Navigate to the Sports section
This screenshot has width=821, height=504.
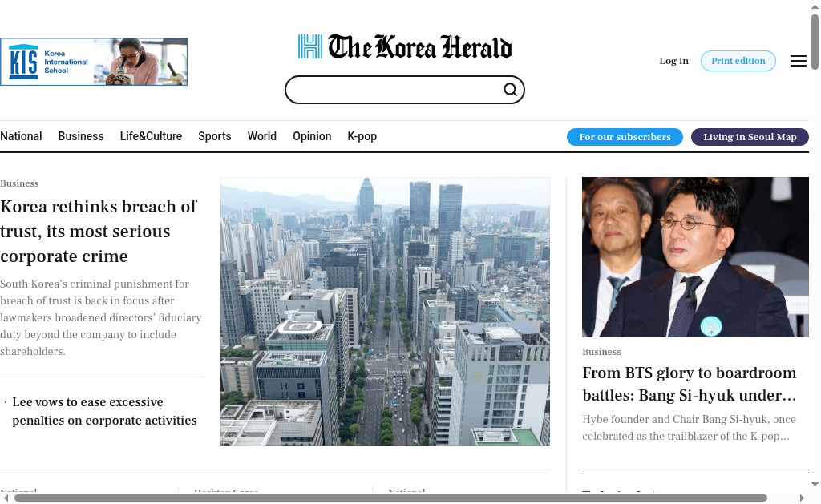215,136
